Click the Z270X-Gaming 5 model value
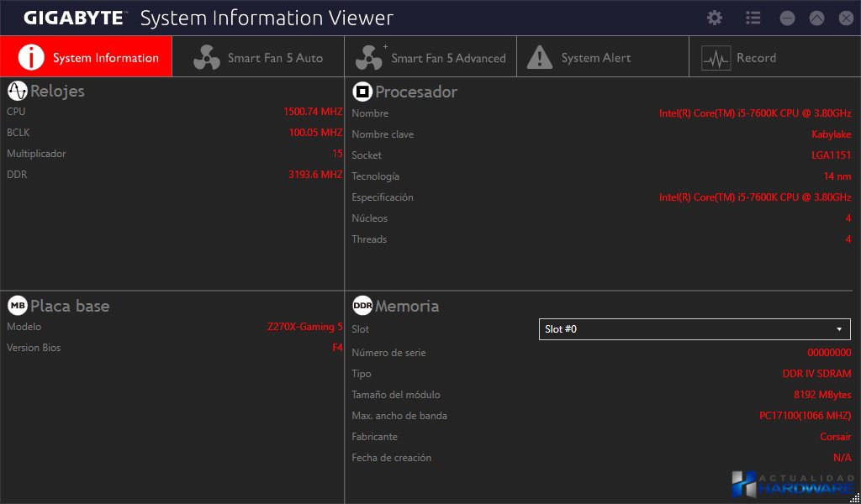 pyautogui.click(x=304, y=327)
